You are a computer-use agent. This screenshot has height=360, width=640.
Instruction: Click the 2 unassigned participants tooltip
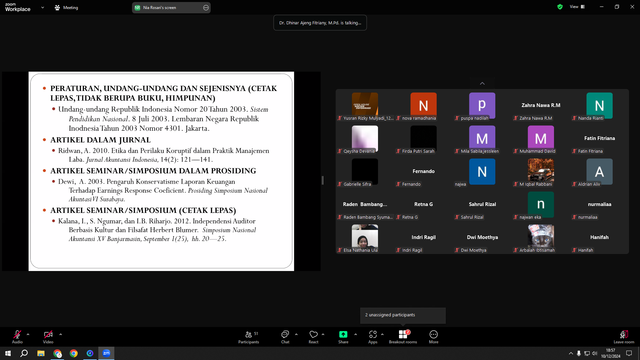pyautogui.click(x=403, y=315)
